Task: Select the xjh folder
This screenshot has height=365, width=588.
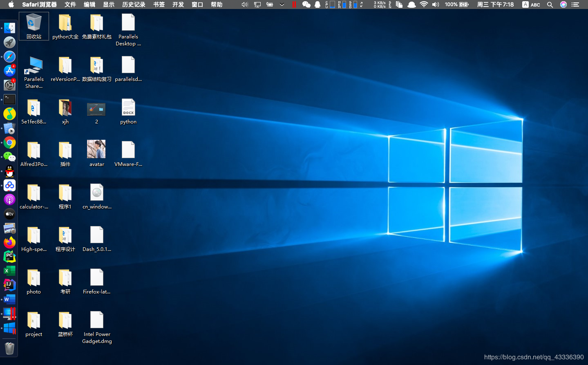Action: (65, 111)
